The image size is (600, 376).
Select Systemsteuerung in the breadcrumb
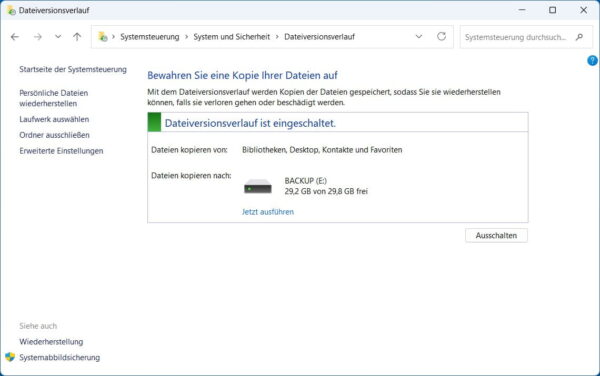click(150, 37)
